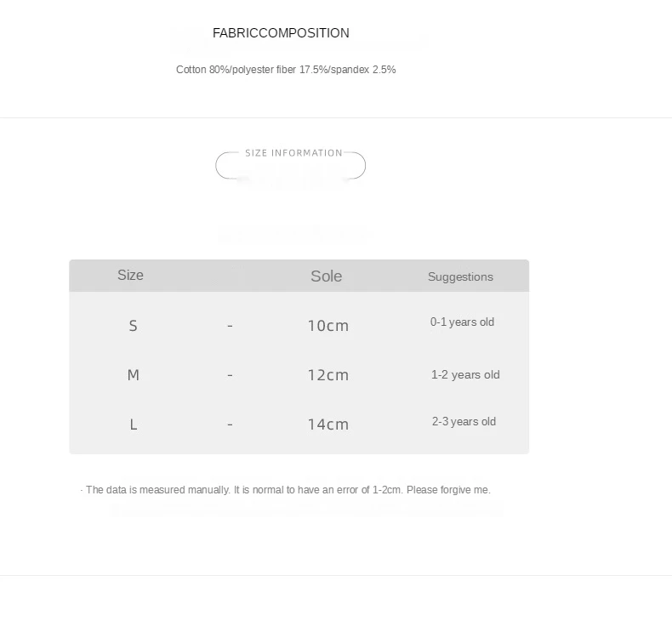
Task: Click the Sole column header
Action: (326, 276)
